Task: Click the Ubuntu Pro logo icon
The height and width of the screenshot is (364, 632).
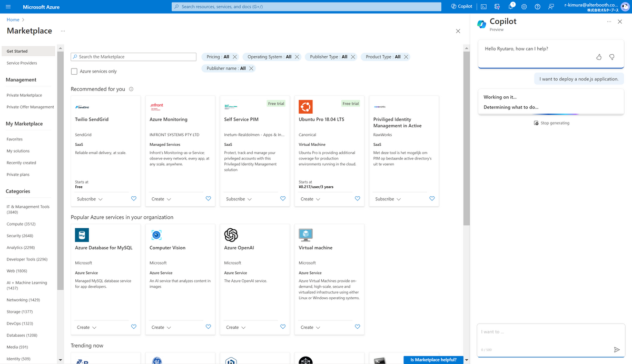Action: [305, 107]
